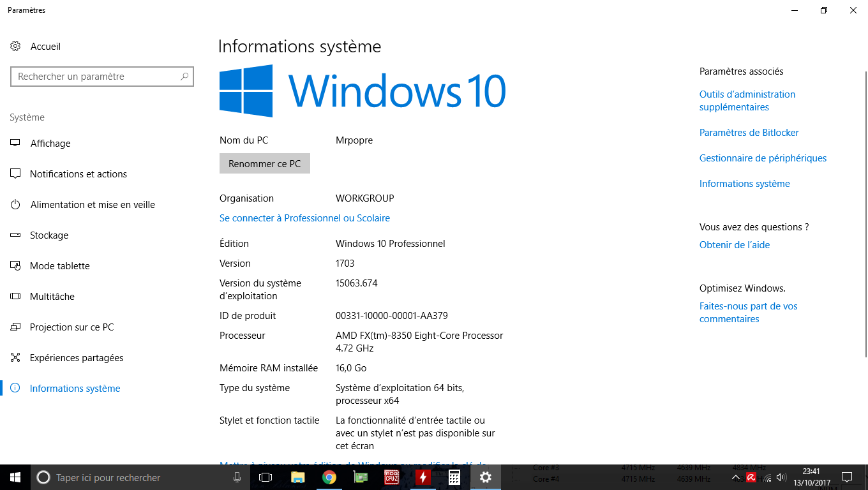Switch to Google Chrome in the taskbar
This screenshot has height=490, width=868.
click(329, 477)
